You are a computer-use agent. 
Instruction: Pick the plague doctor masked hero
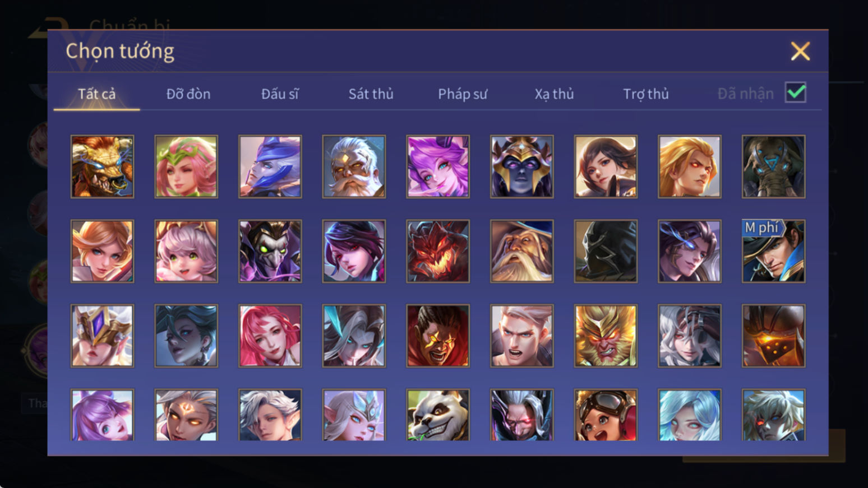coord(270,251)
